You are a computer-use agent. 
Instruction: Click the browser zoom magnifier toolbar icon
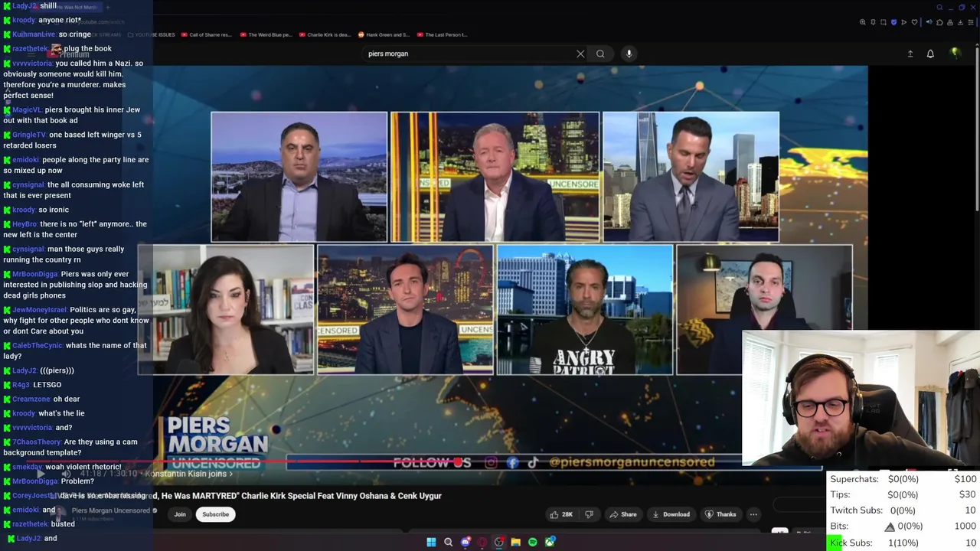point(863,22)
